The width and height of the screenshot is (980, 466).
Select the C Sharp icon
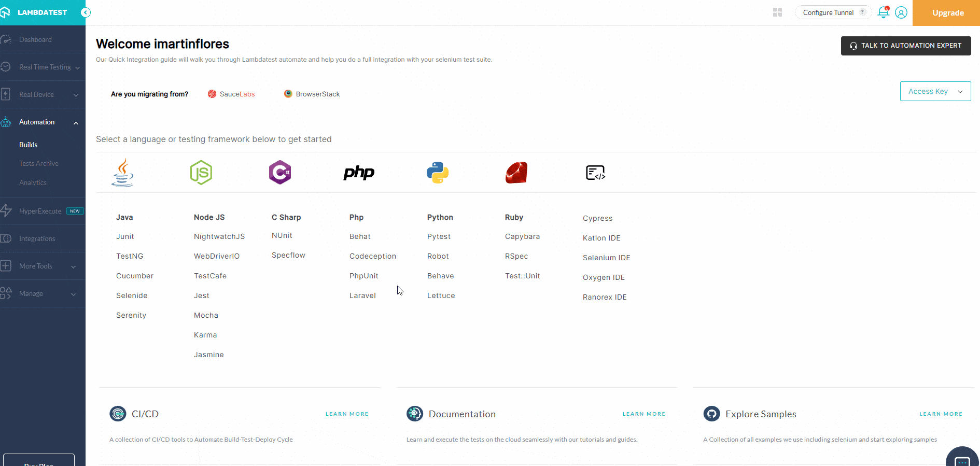tap(280, 173)
